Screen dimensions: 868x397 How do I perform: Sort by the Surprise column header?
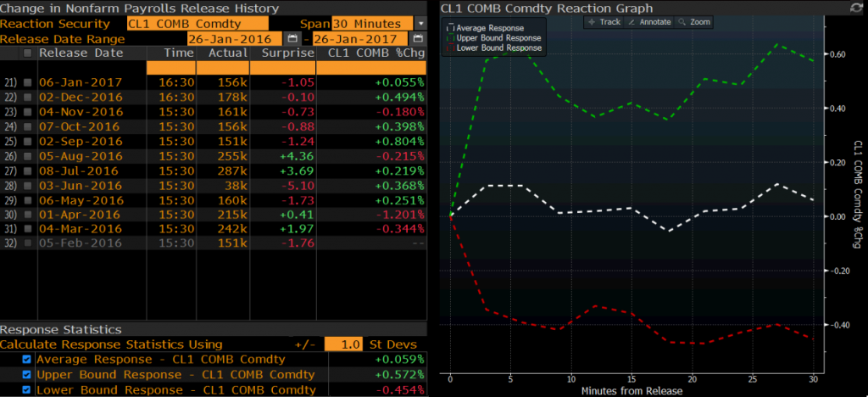tap(288, 53)
